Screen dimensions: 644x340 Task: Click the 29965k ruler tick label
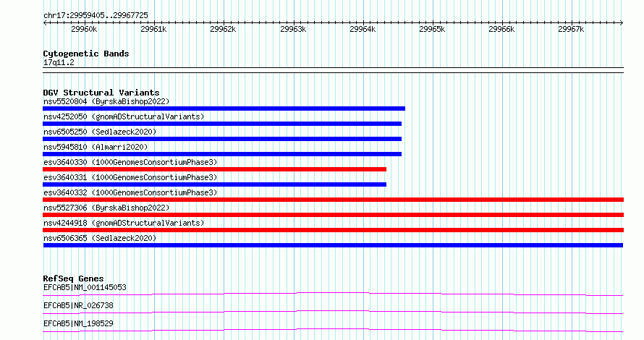click(x=432, y=29)
